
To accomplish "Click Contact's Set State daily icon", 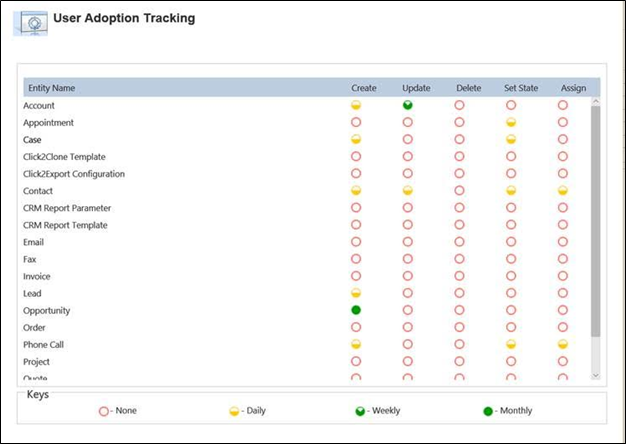I will coord(511,190).
